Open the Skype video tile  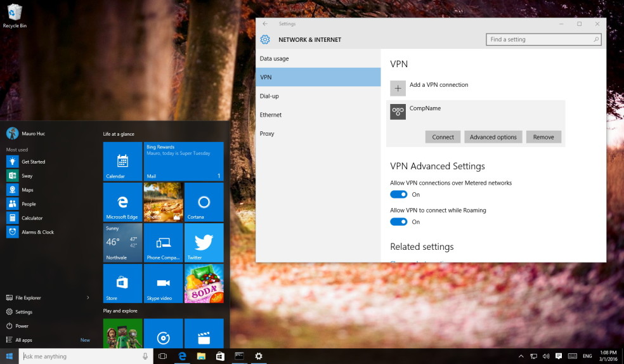[x=163, y=283]
